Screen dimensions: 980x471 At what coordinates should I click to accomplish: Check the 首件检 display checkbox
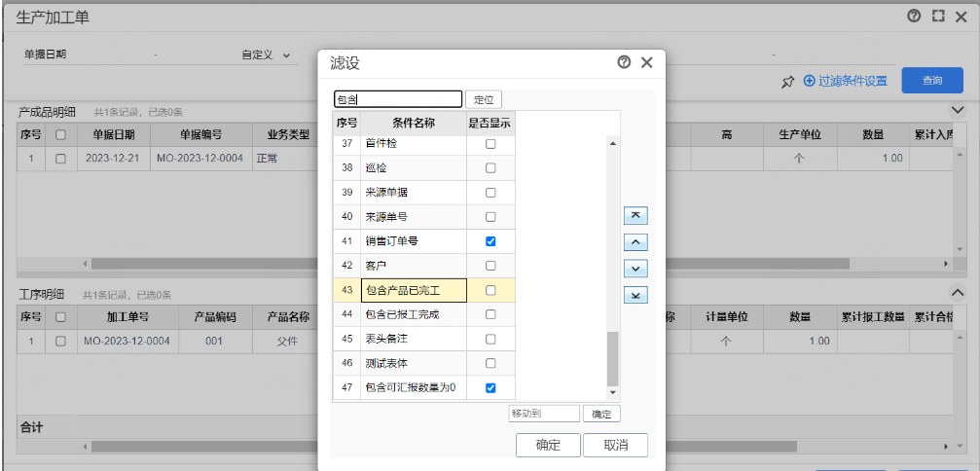point(490,144)
